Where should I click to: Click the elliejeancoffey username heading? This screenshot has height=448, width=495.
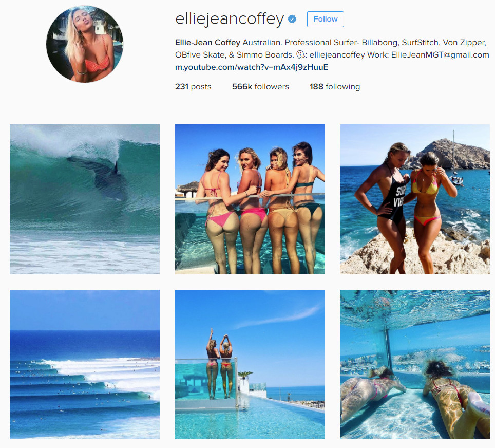(230, 20)
